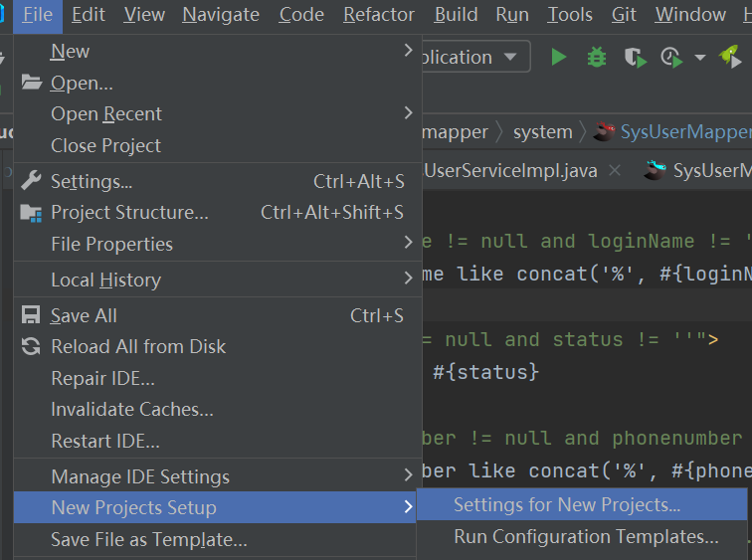Run the application with Coverage
The height and width of the screenshot is (560, 752).
coord(634,57)
